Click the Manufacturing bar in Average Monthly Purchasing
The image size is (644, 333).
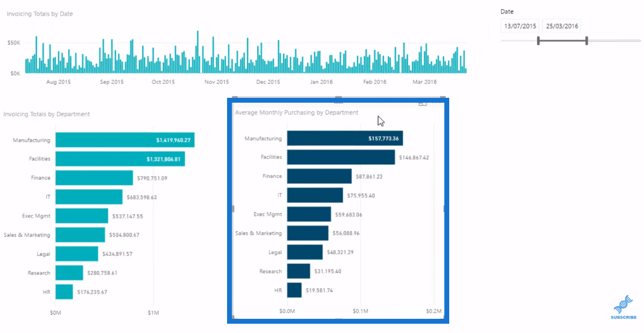345,138
